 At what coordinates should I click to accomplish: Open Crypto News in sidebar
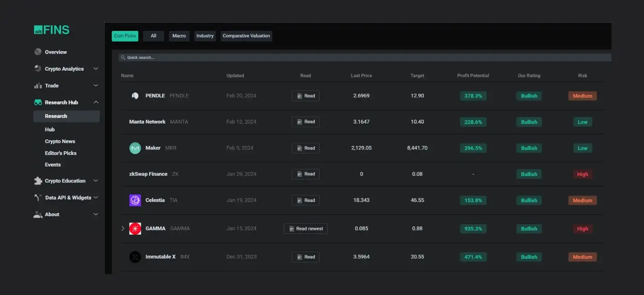pos(60,142)
